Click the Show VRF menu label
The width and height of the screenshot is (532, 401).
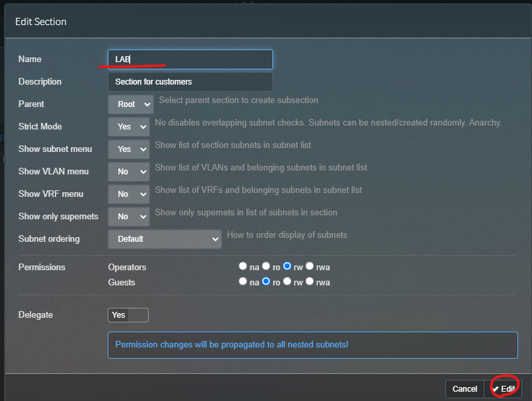point(50,194)
